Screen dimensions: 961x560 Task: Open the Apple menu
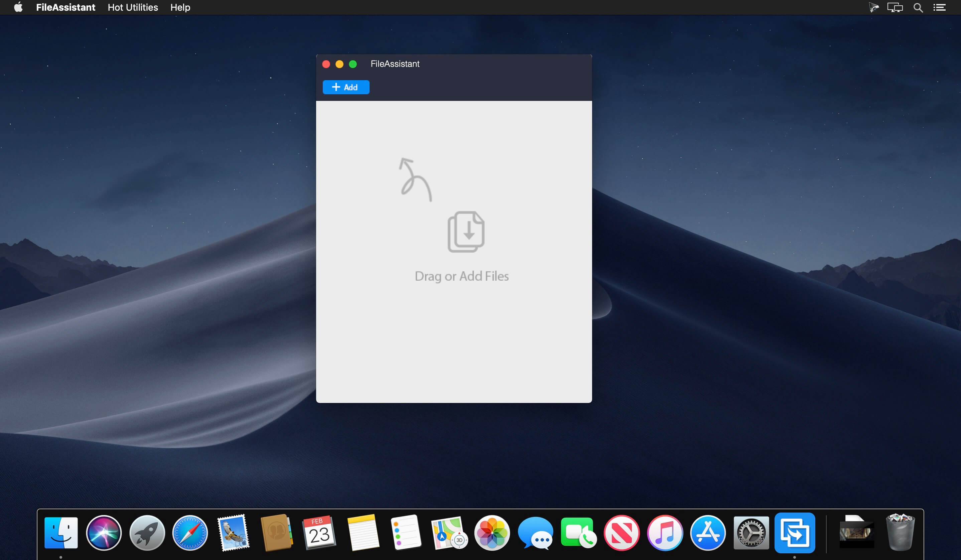point(18,7)
